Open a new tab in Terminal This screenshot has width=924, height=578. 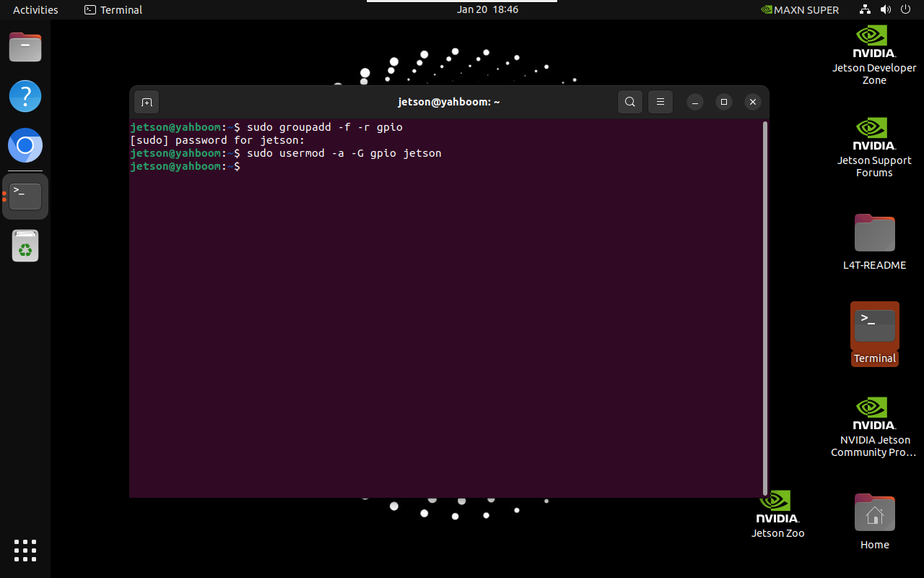(147, 102)
